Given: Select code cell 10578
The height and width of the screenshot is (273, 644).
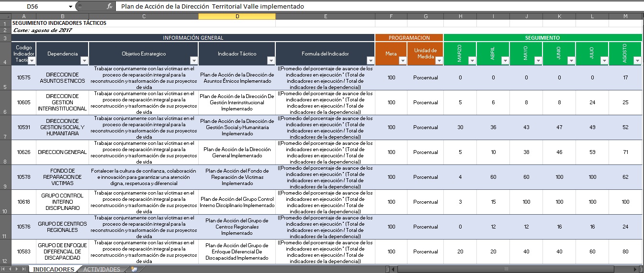Looking at the screenshot, I should tap(23, 177).
